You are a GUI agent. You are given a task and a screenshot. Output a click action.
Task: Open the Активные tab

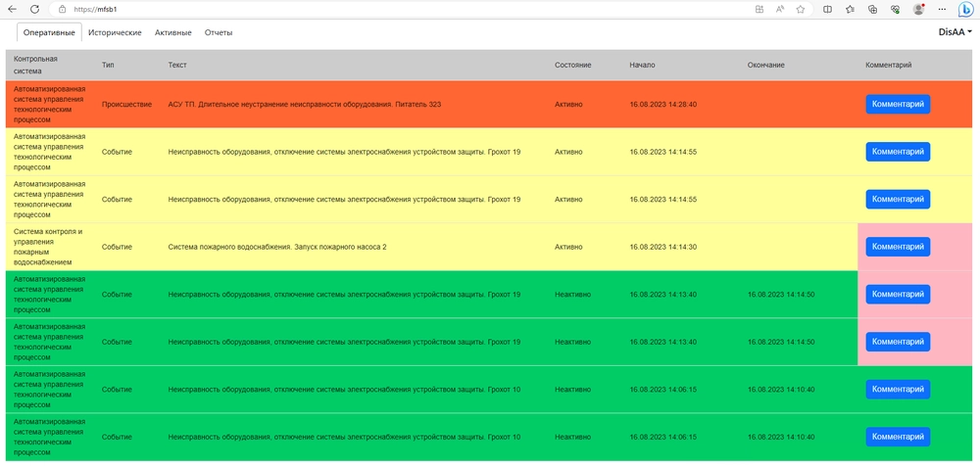point(173,32)
